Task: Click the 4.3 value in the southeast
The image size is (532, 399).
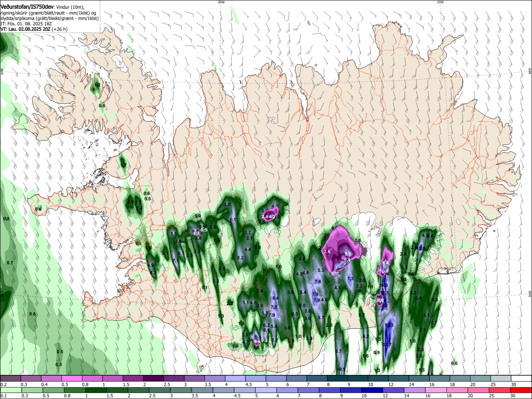Action: point(425,235)
